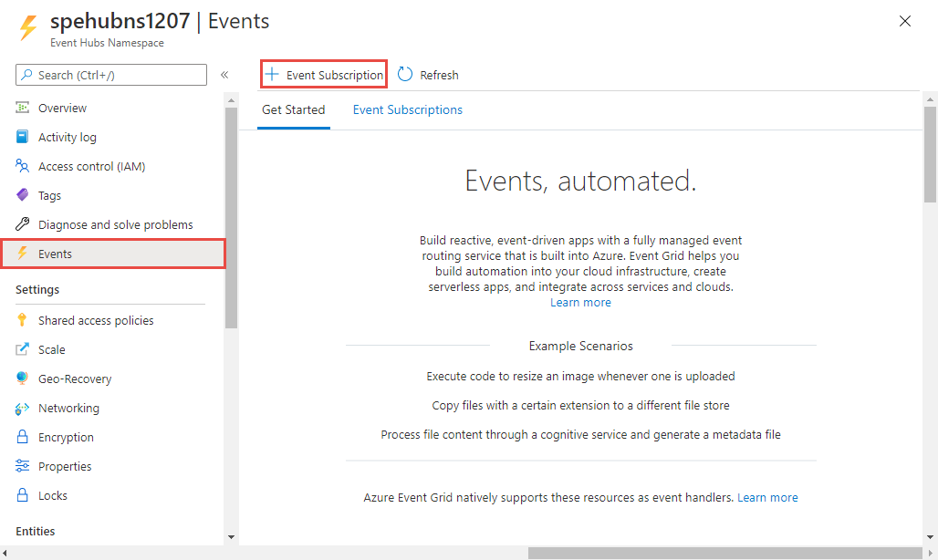This screenshot has height=560, width=938.
Task: Select the Get Started tab
Action: (293, 110)
